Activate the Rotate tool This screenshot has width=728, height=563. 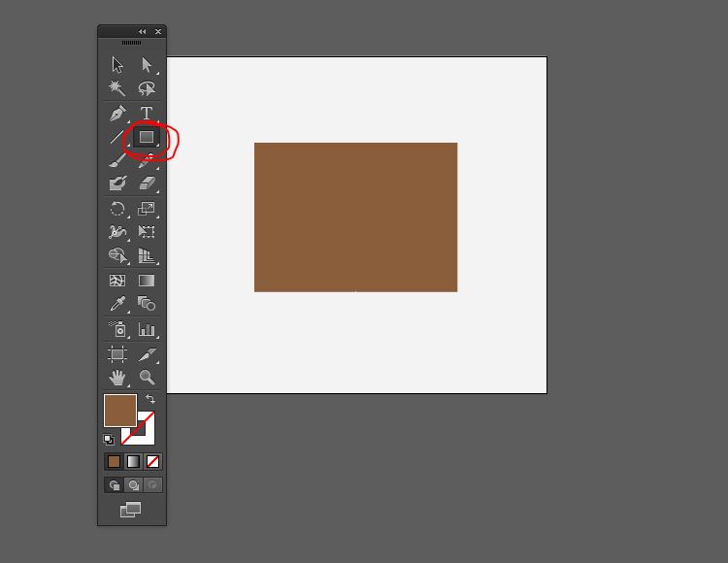[x=117, y=209]
